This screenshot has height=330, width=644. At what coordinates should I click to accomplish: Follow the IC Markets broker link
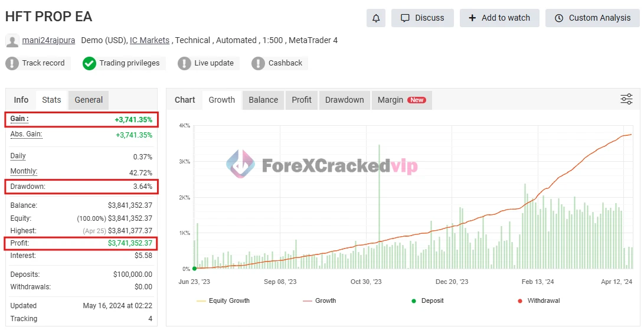(149, 40)
